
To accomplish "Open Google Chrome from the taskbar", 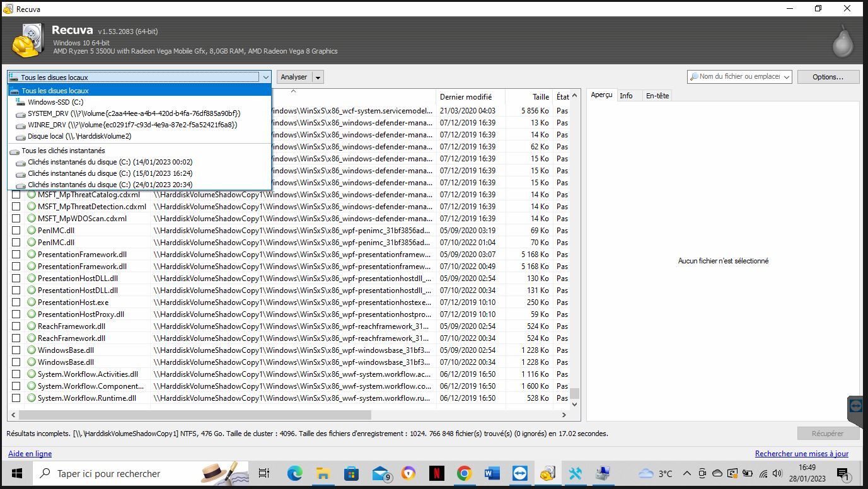I will 465,473.
